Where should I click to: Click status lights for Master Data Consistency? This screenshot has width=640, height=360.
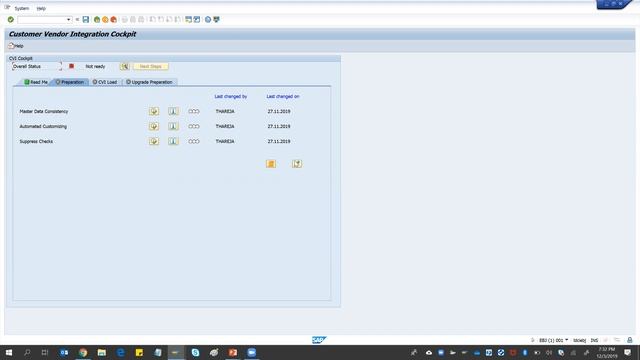194,111
